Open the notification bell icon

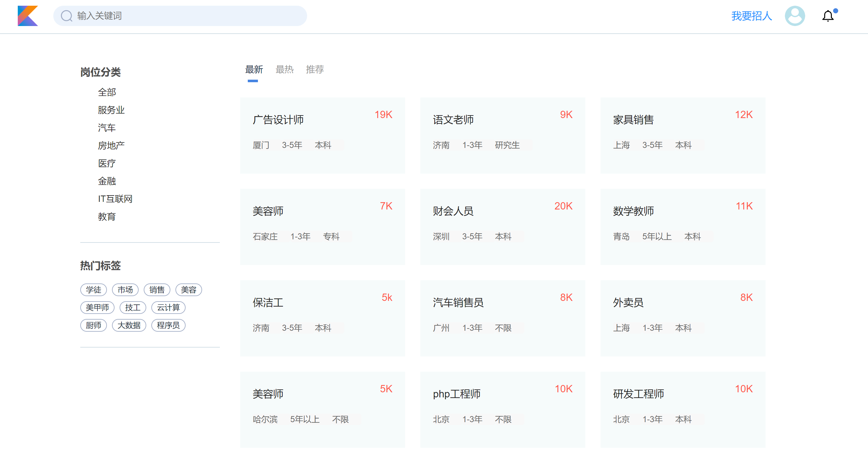(x=828, y=16)
